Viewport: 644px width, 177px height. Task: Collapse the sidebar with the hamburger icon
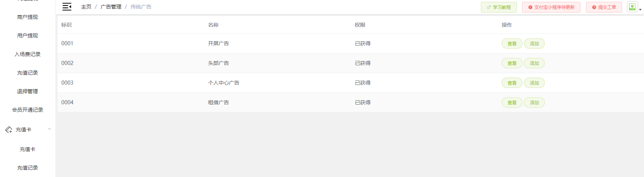67,7
